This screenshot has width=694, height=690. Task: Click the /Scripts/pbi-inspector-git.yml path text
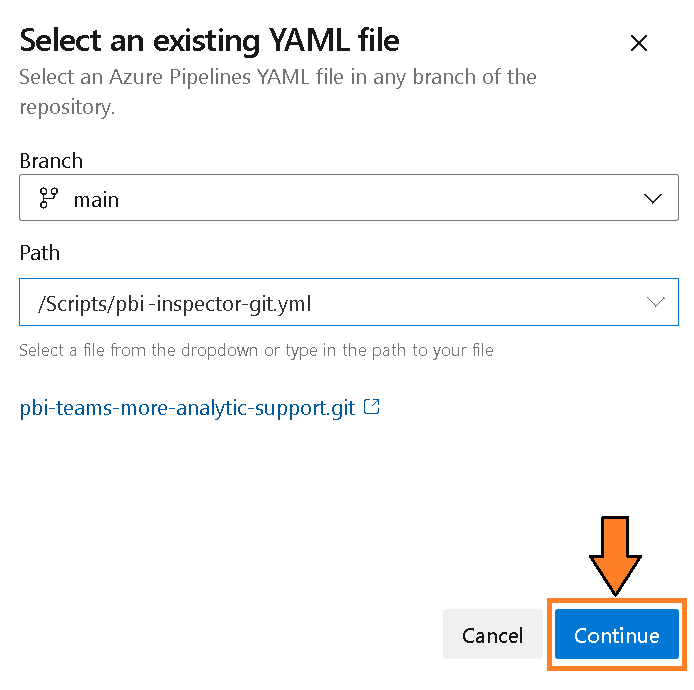pyautogui.click(x=174, y=303)
